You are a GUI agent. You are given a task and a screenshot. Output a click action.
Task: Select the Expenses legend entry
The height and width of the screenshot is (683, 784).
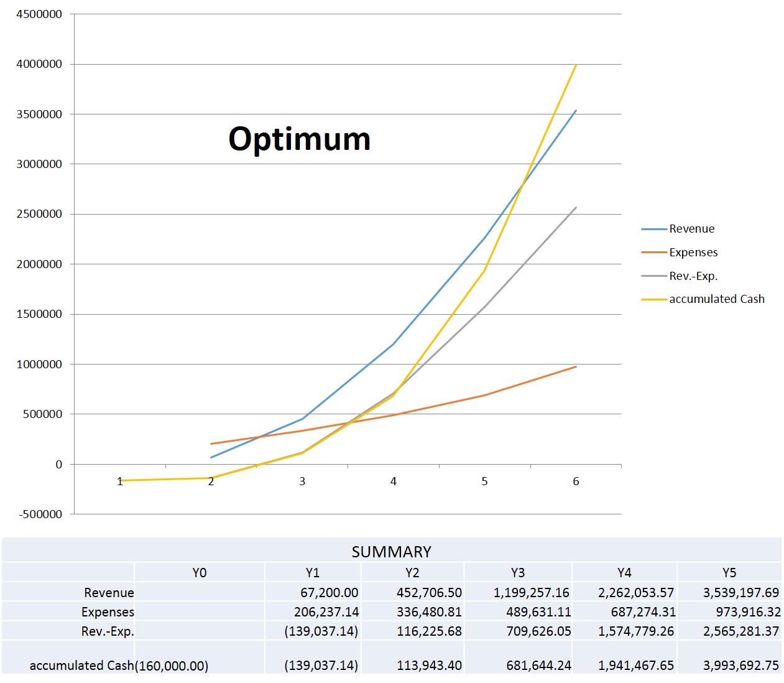click(693, 252)
